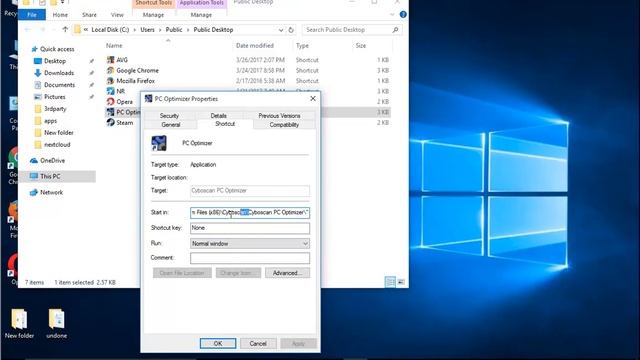640x360 pixels.
Task: Open the Security tab
Action: pyautogui.click(x=169, y=116)
